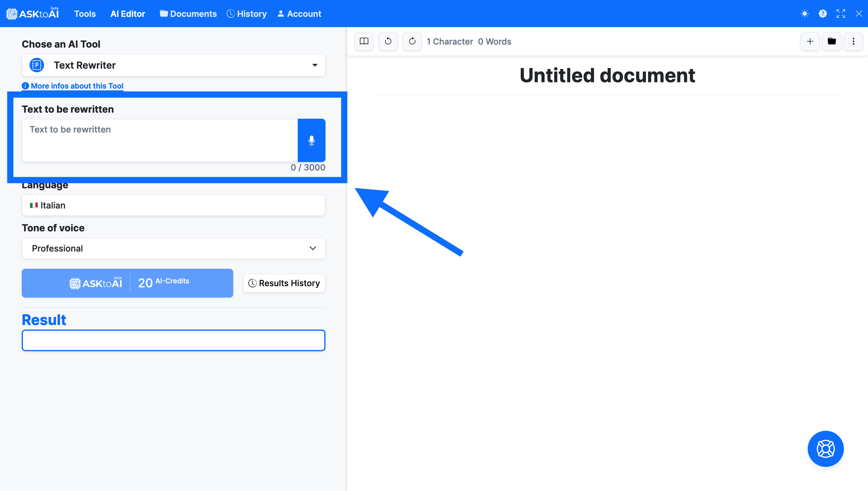
Task: Click the undo icon in the editor toolbar
Action: pyautogui.click(x=388, y=41)
